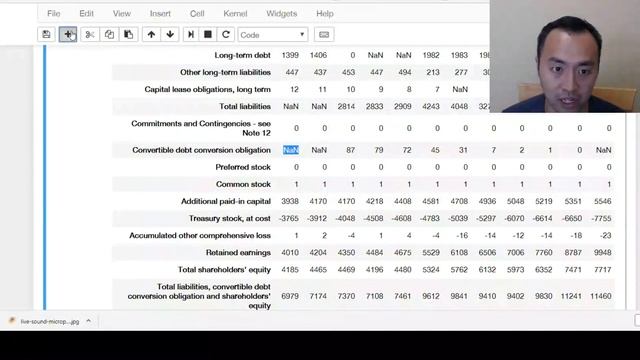Select the Preferred stock row label
Viewport: 640px width, 360px height.
coord(243,167)
